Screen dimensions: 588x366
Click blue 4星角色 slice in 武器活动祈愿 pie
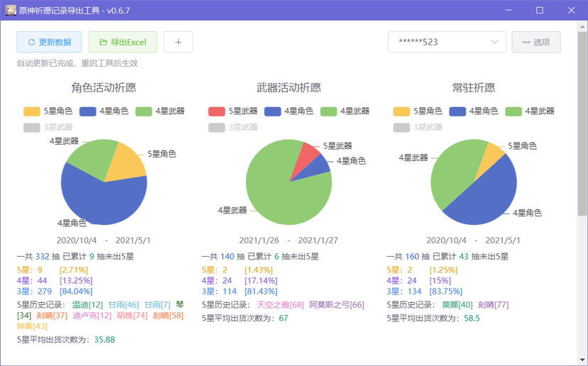pyautogui.click(x=316, y=170)
